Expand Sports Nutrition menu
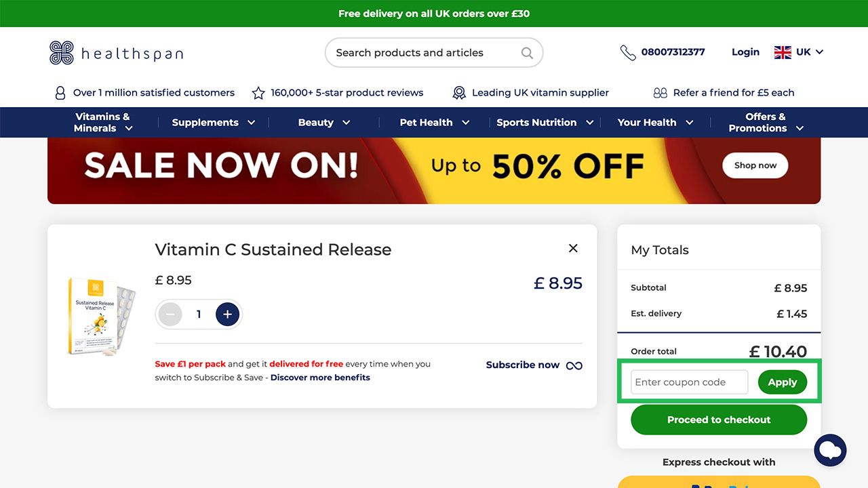868x488 pixels. coord(545,123)
